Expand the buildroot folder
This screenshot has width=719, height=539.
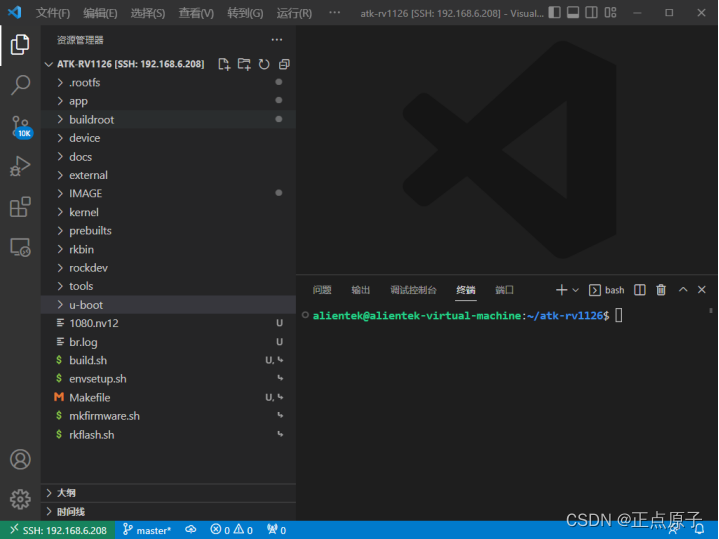click(168, 120)
